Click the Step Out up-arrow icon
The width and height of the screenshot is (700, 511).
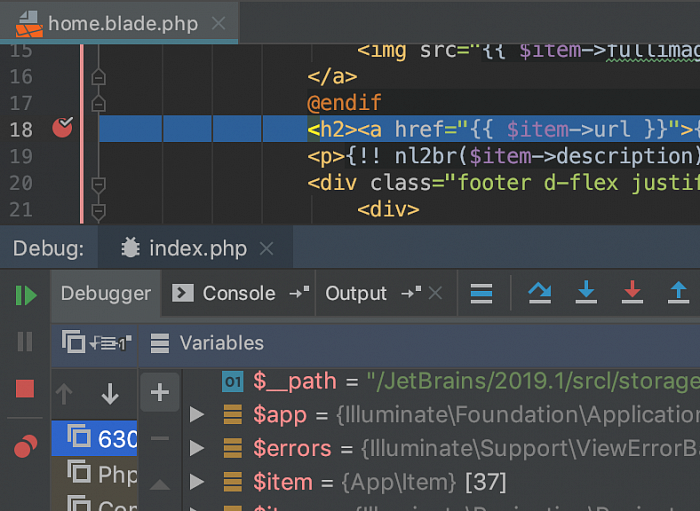tap(678, 292)
